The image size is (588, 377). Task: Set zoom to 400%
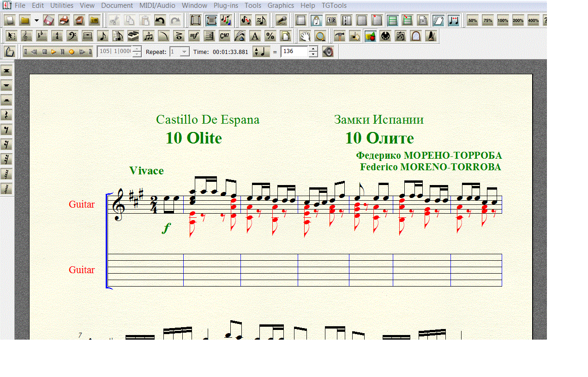(x=534, y=20)
